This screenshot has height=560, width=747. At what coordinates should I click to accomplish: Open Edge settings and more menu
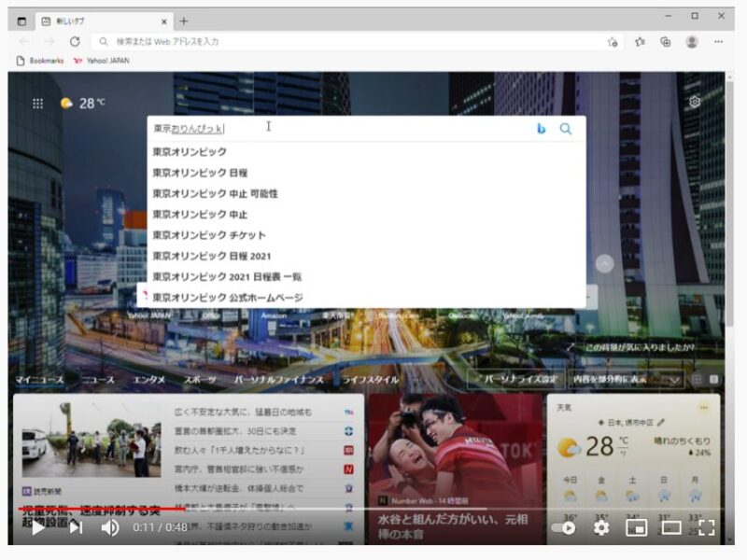[718, 42]
